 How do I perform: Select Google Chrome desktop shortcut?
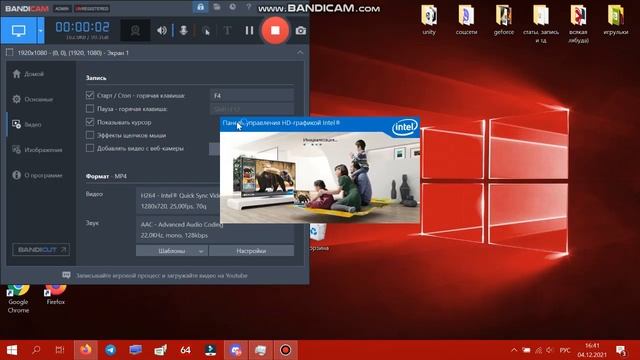tap(18, 299)
